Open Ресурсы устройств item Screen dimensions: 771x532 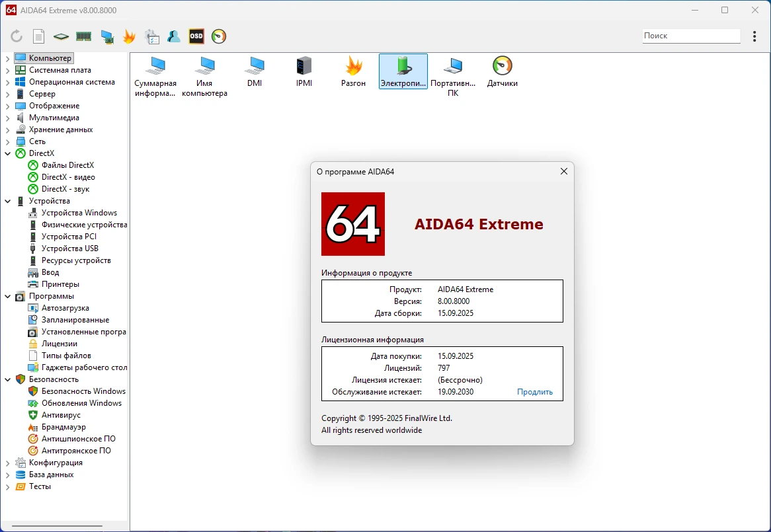point(76,260)
